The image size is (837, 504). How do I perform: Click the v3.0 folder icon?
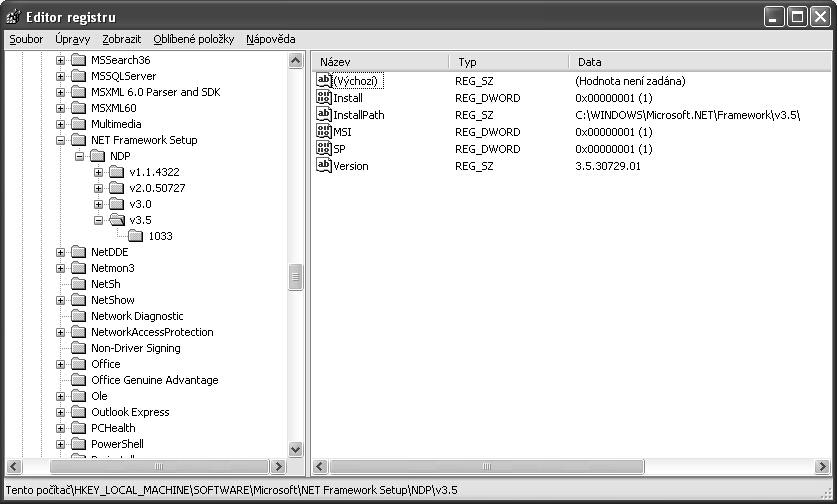(x=117, y=204)
